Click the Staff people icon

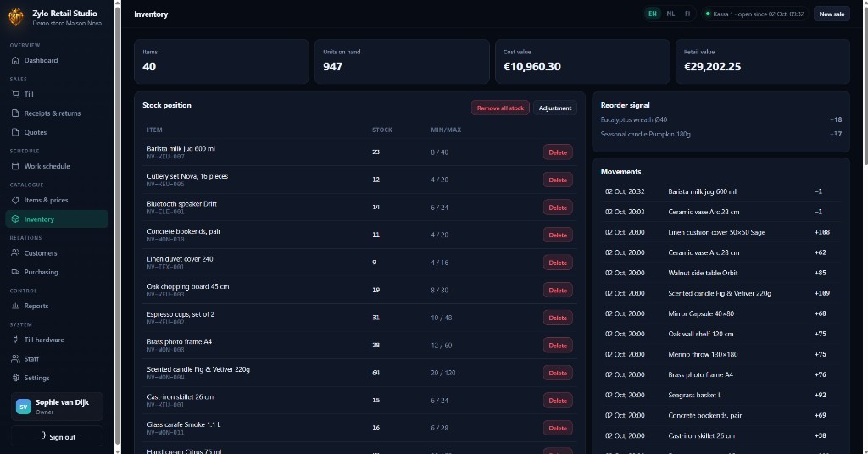pos(15,359)
